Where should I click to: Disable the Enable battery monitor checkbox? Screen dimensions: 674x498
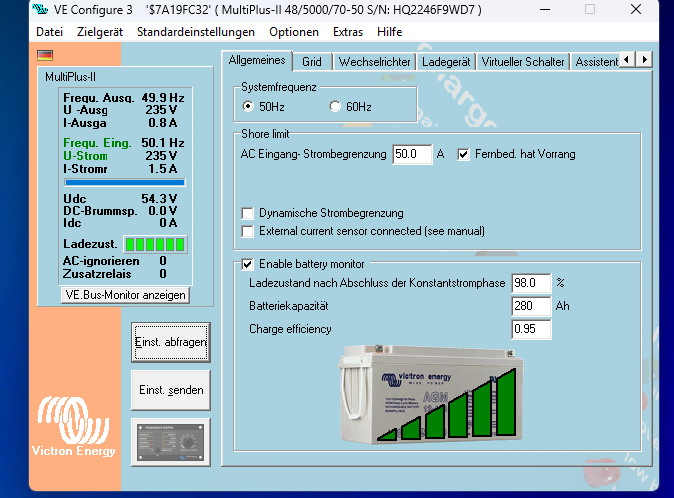click(248, 265)
